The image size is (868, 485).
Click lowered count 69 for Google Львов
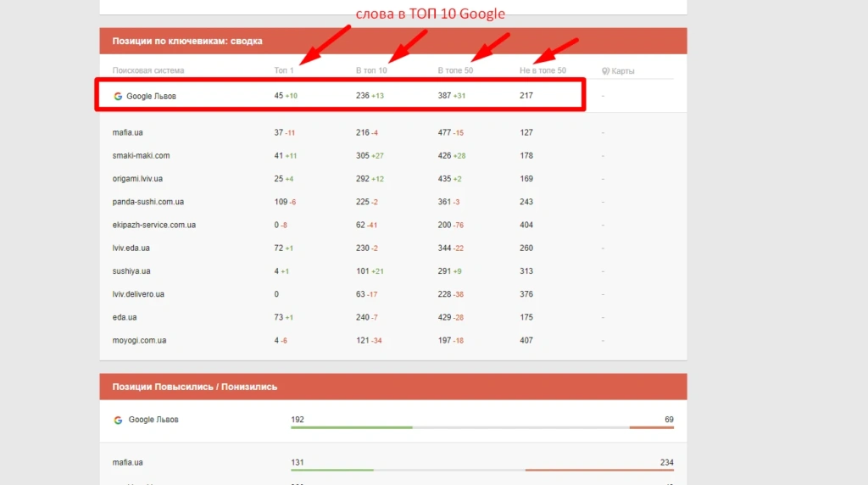tap(670, 420)
